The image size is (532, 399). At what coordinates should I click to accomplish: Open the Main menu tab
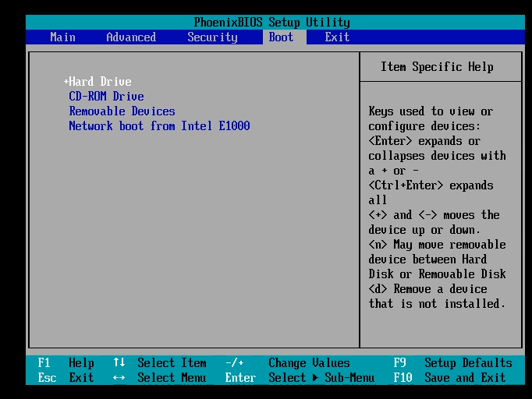coord(62,37)
